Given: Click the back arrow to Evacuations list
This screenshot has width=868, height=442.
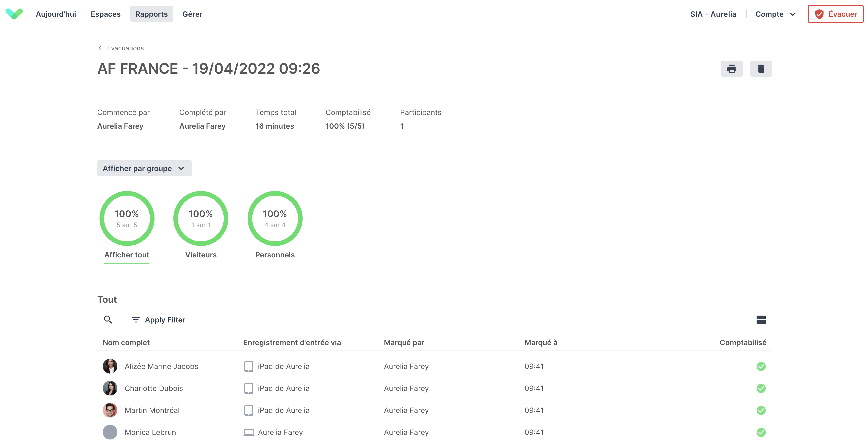Looking at the screenshot, I should [100, 48].
